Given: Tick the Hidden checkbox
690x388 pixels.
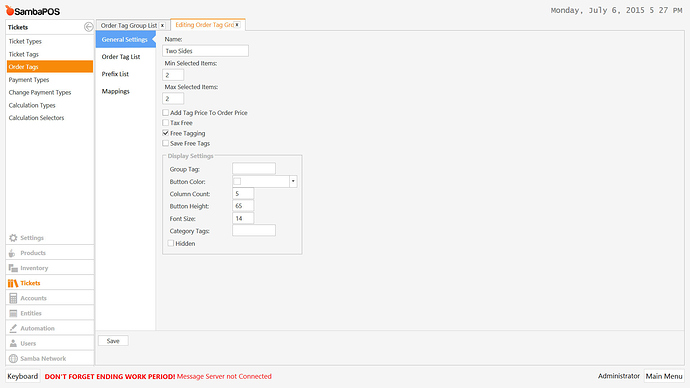Looking at the screenshot, I should (x=171, y=243).
